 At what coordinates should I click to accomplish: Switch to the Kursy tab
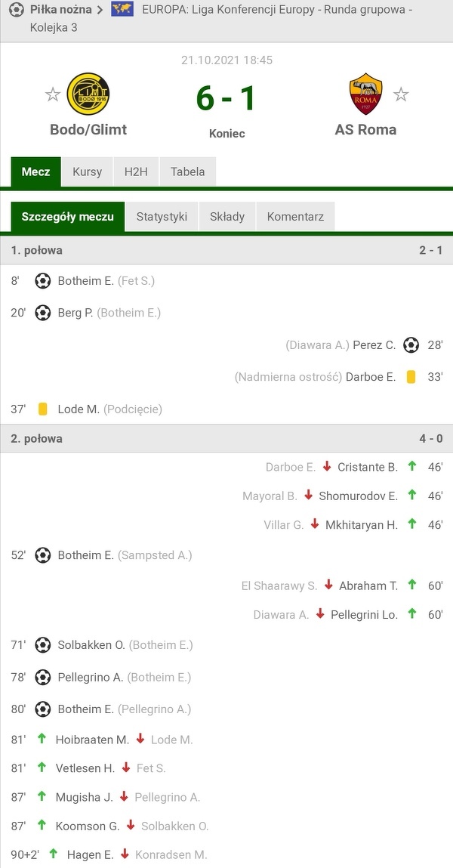coord(87,171)
